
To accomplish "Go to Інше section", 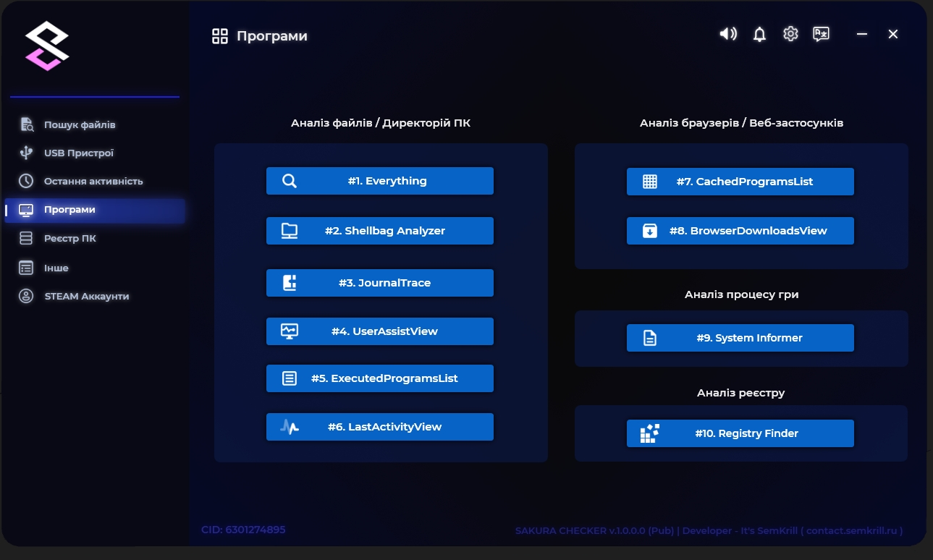I will tap(56, 268).
